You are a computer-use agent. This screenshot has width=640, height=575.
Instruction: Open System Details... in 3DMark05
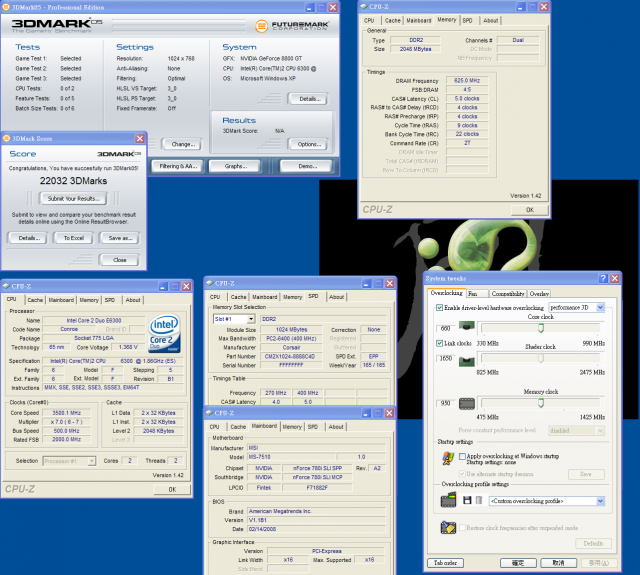click(x=308, y=99)
